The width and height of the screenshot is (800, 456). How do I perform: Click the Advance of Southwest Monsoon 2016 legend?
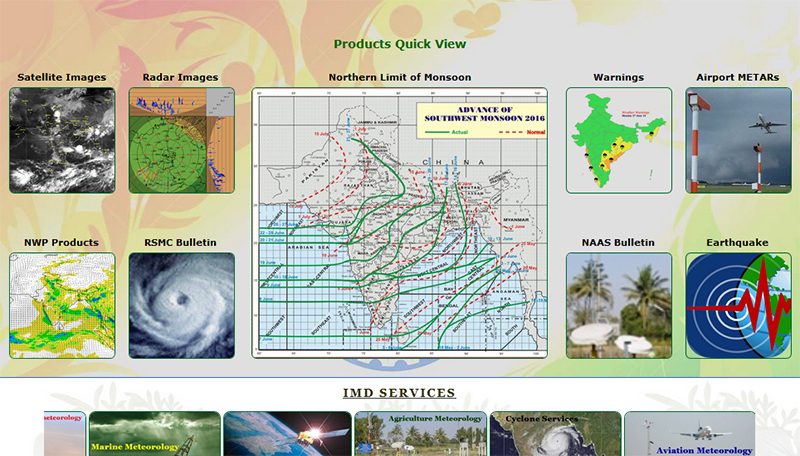482,120
